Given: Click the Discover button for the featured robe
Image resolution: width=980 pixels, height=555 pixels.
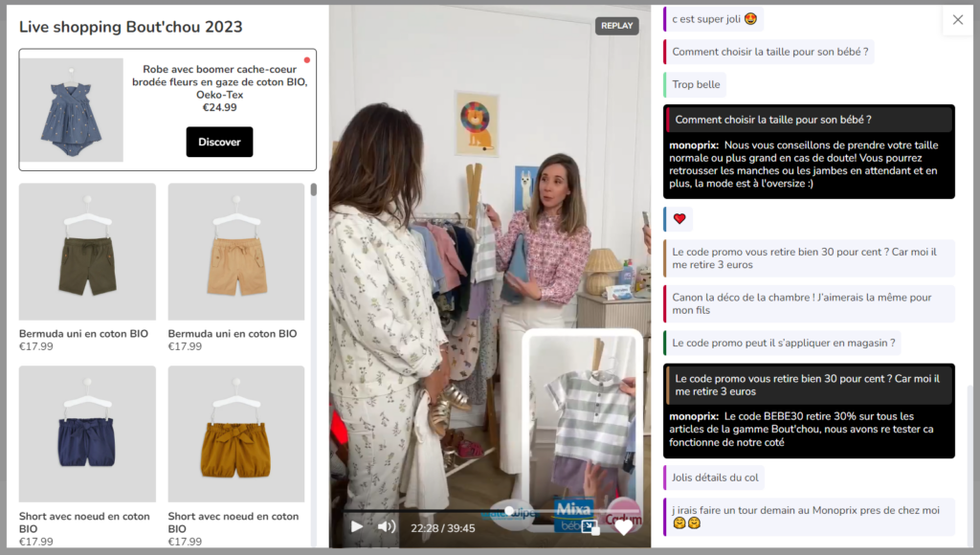Looking at the screenshot, I should click(219, 142).
